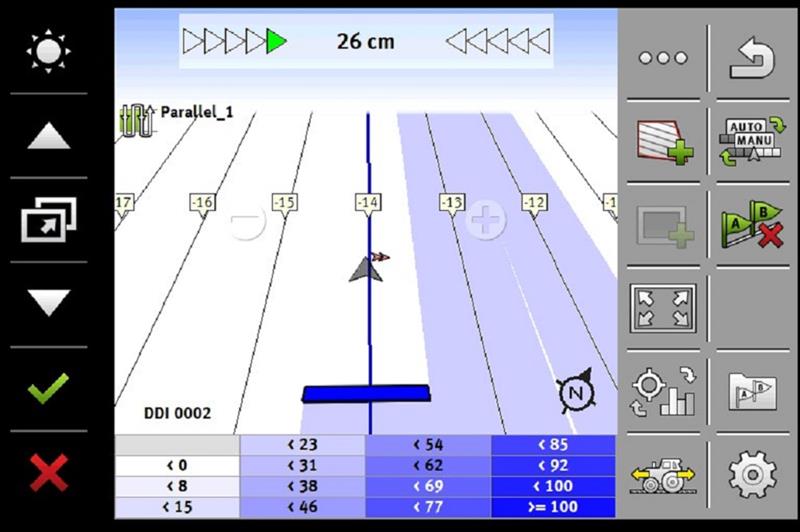Select the '>= 100' legend color cell
Screen dimensions: 800x532
tap(553, 507)
